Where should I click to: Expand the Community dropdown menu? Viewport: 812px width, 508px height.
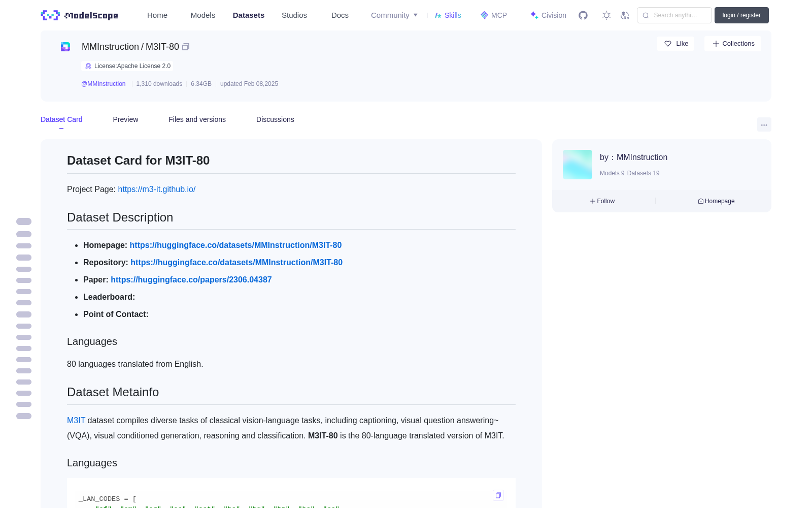click(394, 15)
